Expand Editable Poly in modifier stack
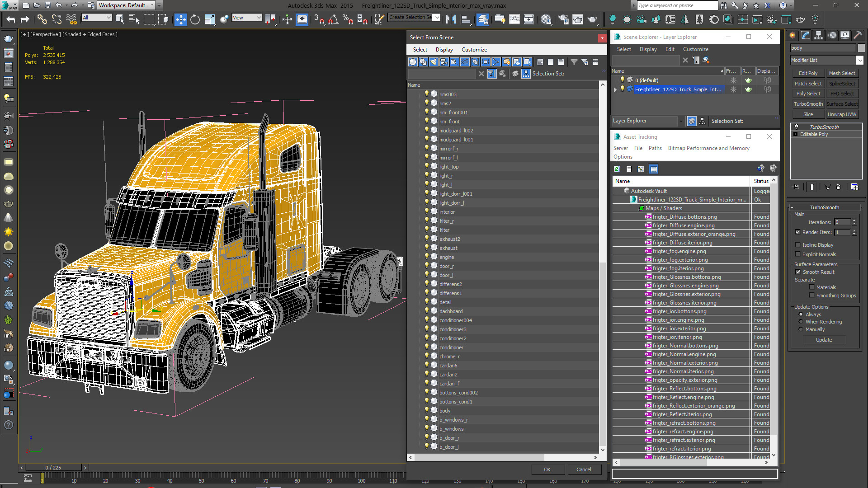 (796, 134)
